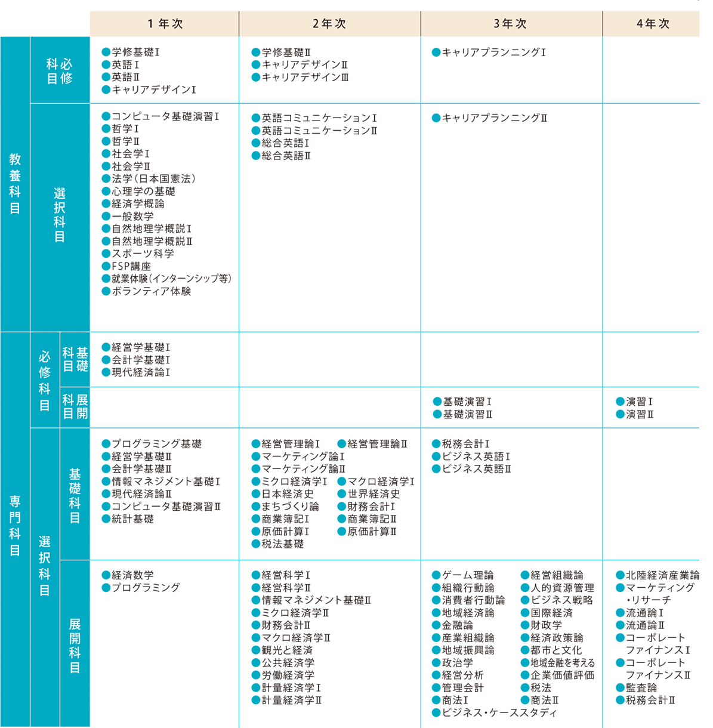Click the course 総合英語Ⅱ
Viewport: 713px width, 728px height.
[282, 156]
